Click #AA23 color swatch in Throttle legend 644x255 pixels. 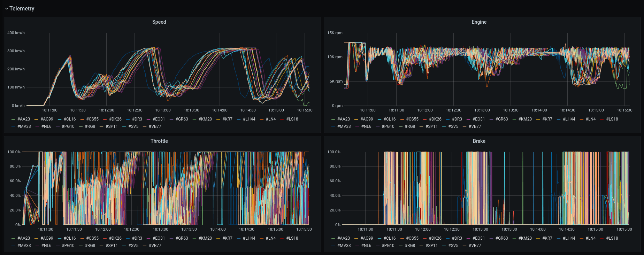click(14, 239)
